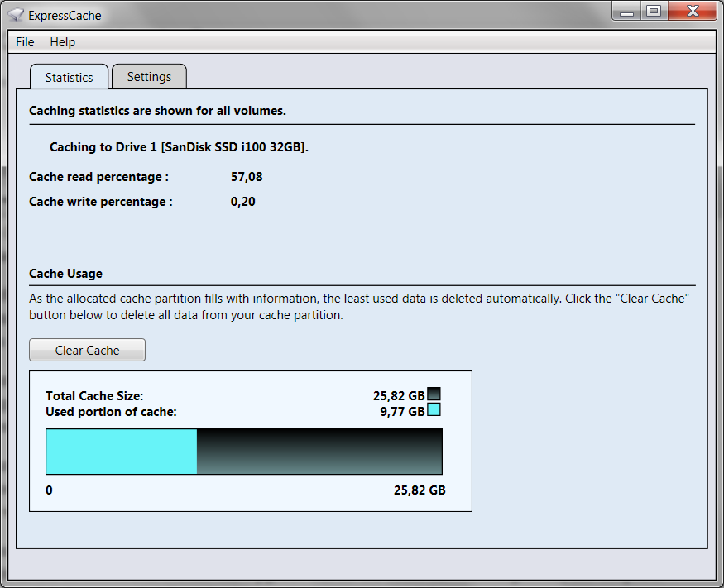Click the dark unused segment of cache bar
Viewport: 724px width, 588px height.
click(319, 452)
